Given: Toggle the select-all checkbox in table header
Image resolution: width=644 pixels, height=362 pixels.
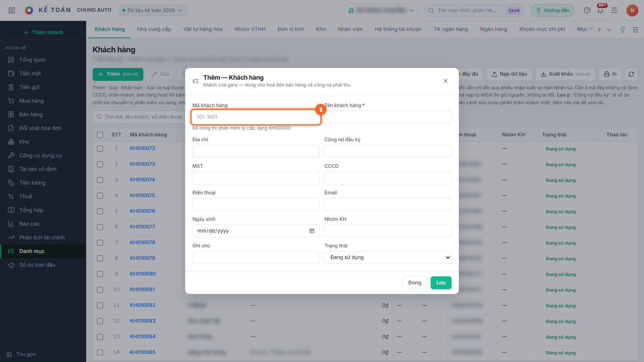Looking at the screenshot, I should (100, 135).
